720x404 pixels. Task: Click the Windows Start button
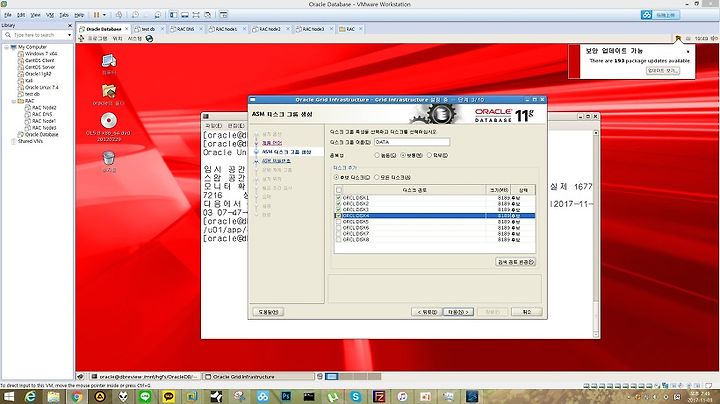[x=8, y=396]
